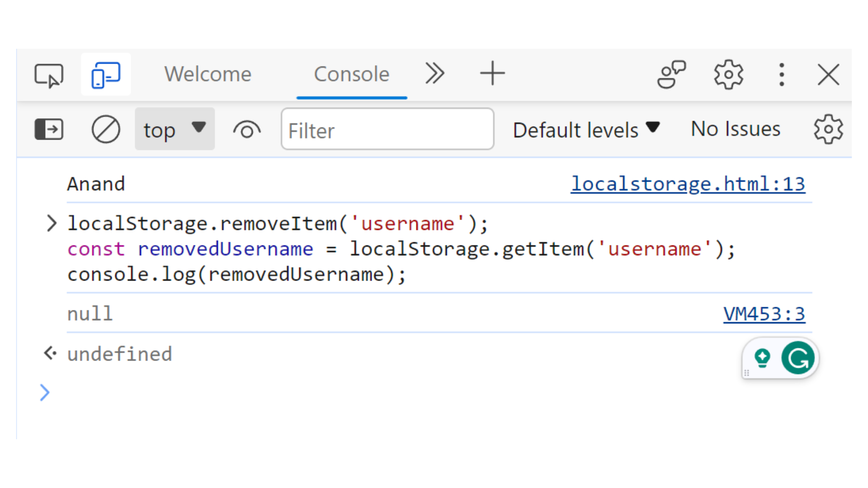Click the null console output
Screen dimensions: 868x488
[x=90, y=314]
